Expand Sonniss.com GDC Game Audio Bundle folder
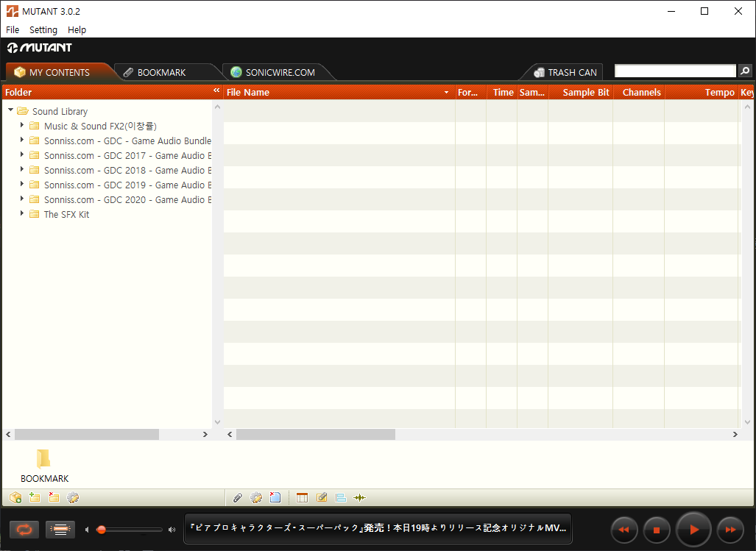 point(21,141)
